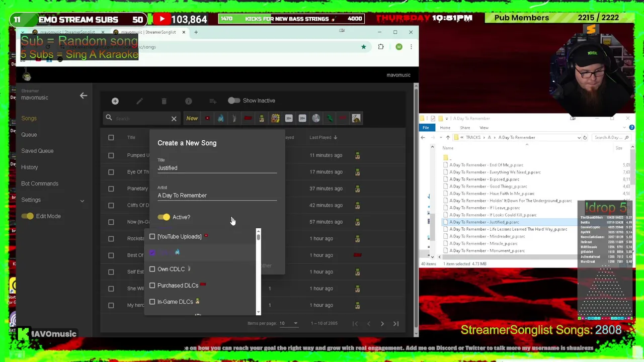Click File Explorer help question mark icon
Viewport: 644px width, 362px height.
click(x=631, y=128)
